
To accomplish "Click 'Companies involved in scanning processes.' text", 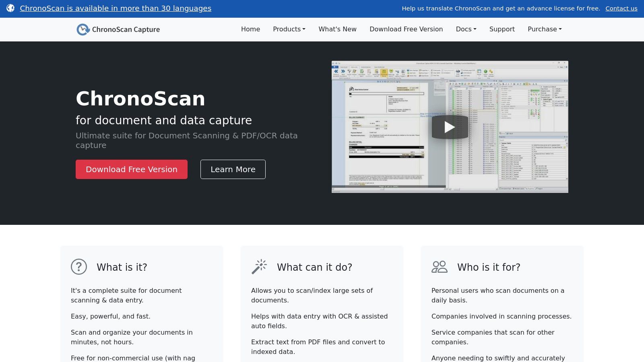I will 502,316.
